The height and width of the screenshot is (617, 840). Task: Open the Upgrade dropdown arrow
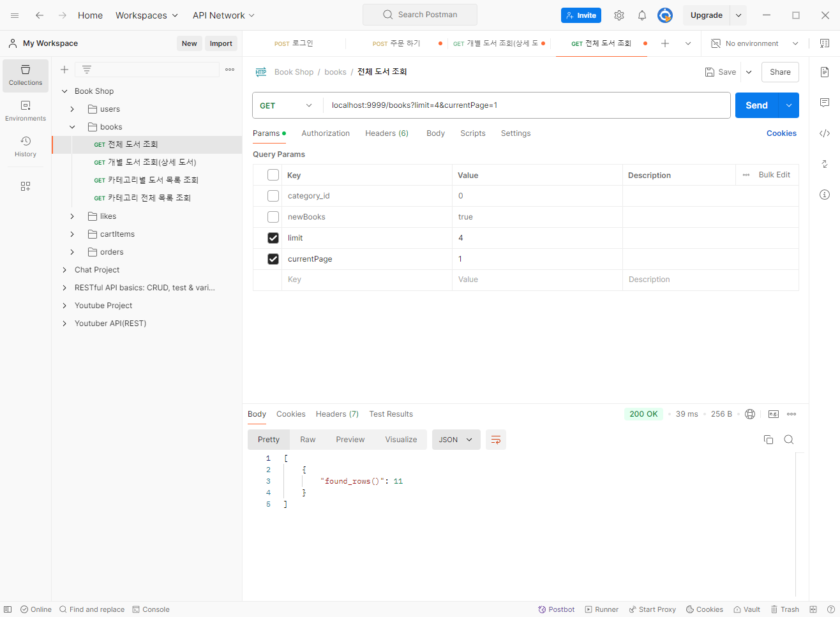[x=739, y=15]
